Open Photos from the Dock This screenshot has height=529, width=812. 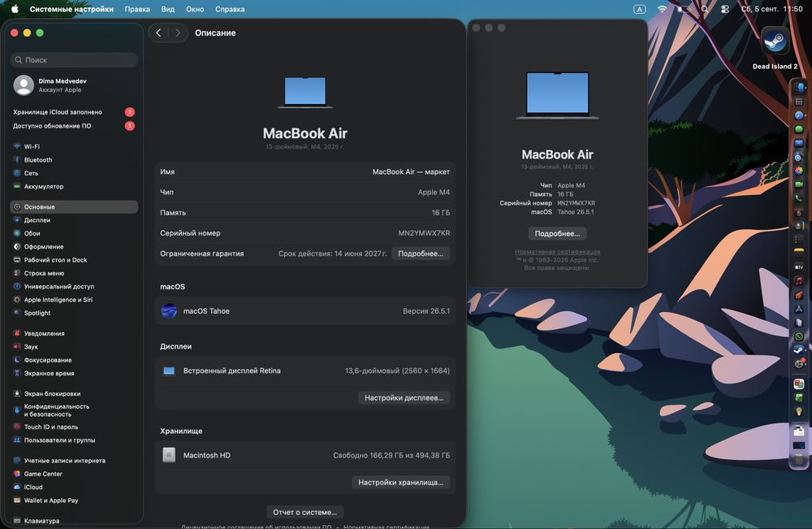(x=798, y=171)
